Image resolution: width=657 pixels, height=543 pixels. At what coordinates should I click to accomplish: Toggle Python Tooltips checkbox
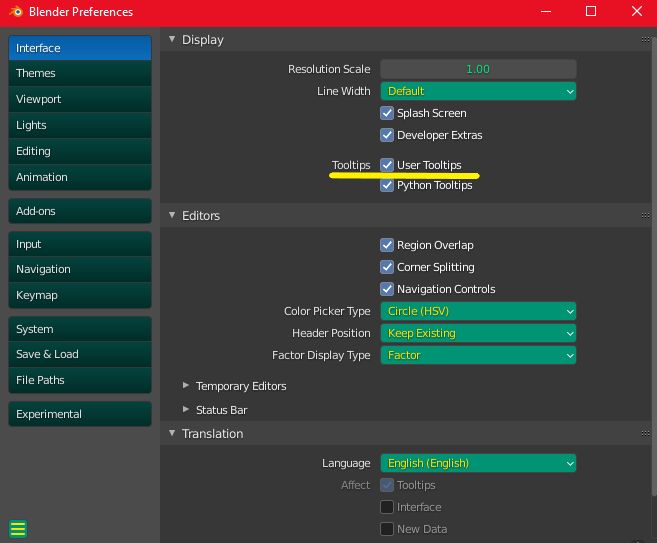tap(387, 185)
